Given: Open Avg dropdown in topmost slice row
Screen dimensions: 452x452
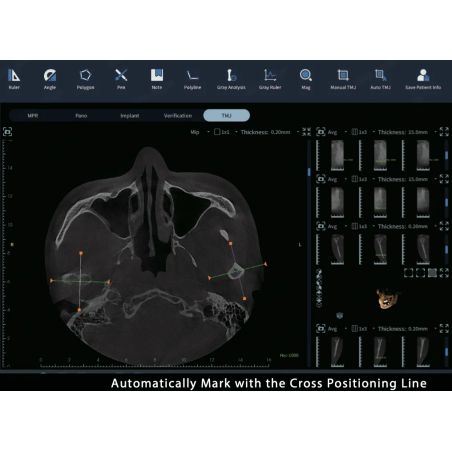Looking at the screenshot, I should point(337,132).
